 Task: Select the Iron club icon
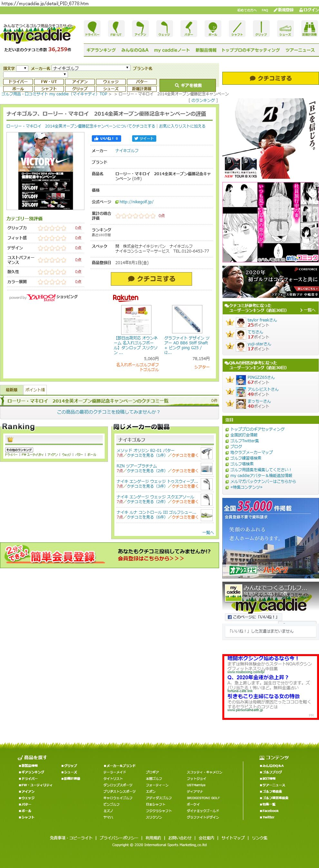point(140,29)
